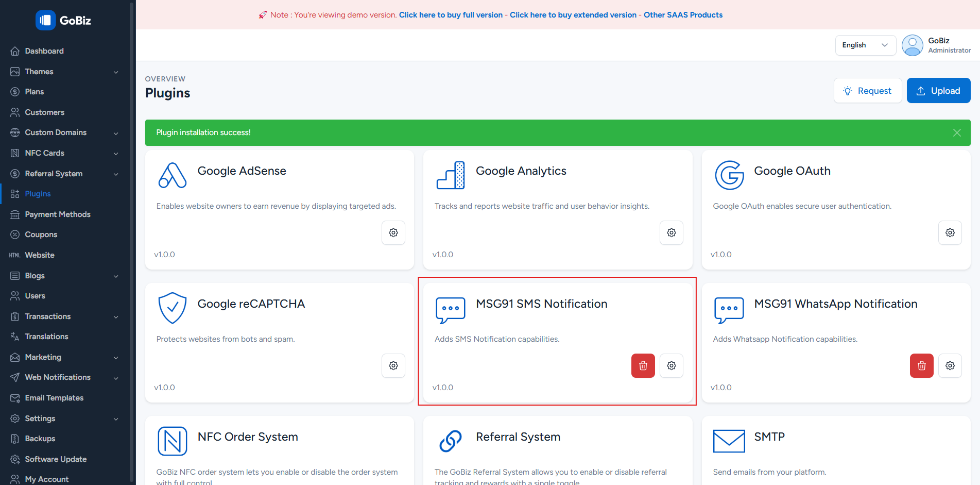Viewport: 980px width, 485px height.
Task: Dismiss the plugin installation success alert
Action: [957, 133]
